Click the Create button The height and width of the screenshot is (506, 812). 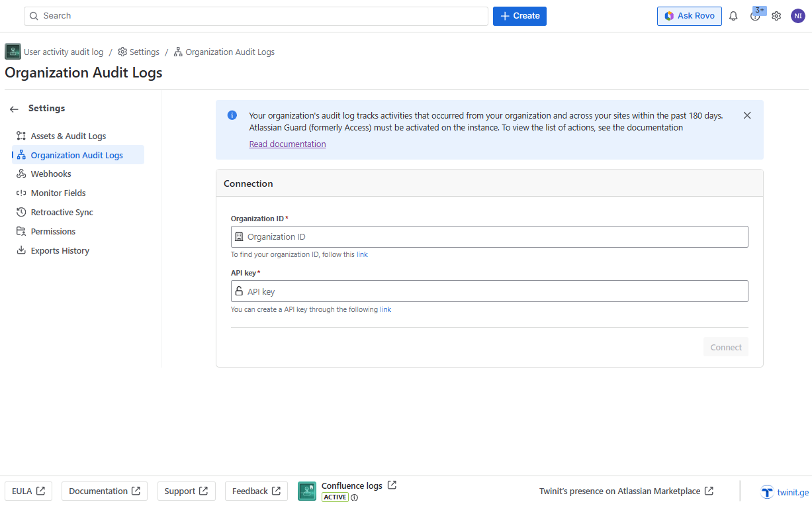pyautogui.click(x=519, y=16)
